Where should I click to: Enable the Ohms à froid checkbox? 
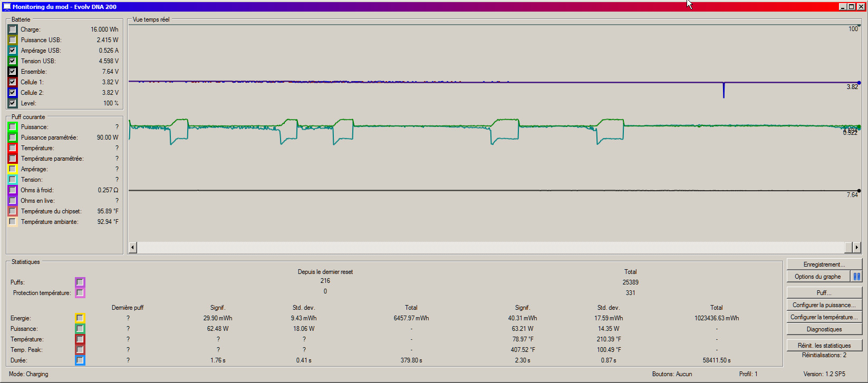click(13, 190)
